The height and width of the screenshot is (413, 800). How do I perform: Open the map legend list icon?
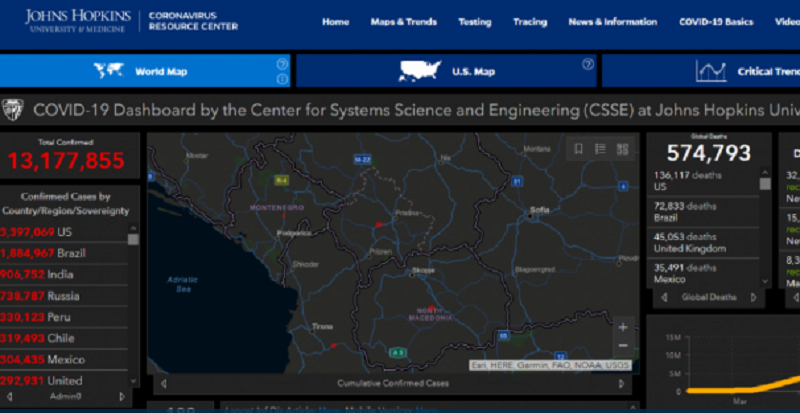coord(600,149)
